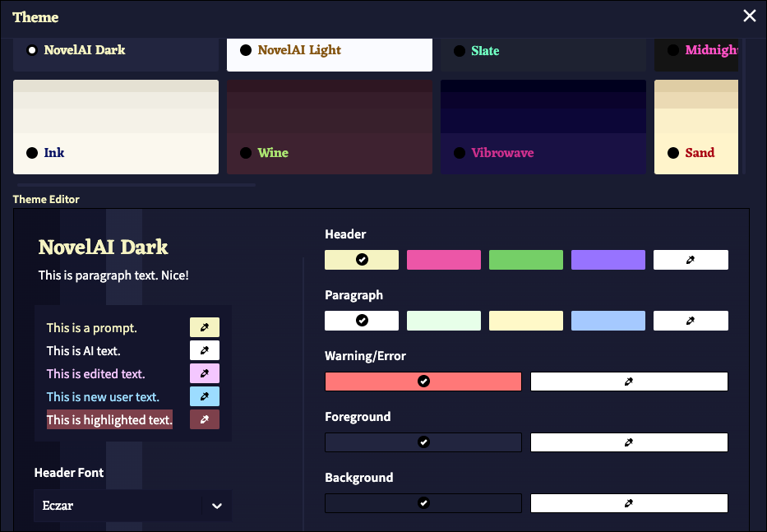Open eyedropper picker for highlighted text color
The width and height of the screenshot is (767, 532).
pos(205,419)
